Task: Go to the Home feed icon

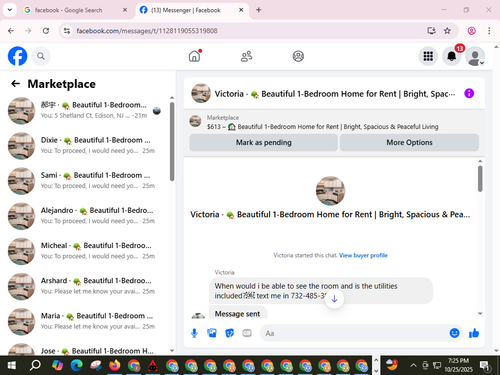Action: coord(195,56)
